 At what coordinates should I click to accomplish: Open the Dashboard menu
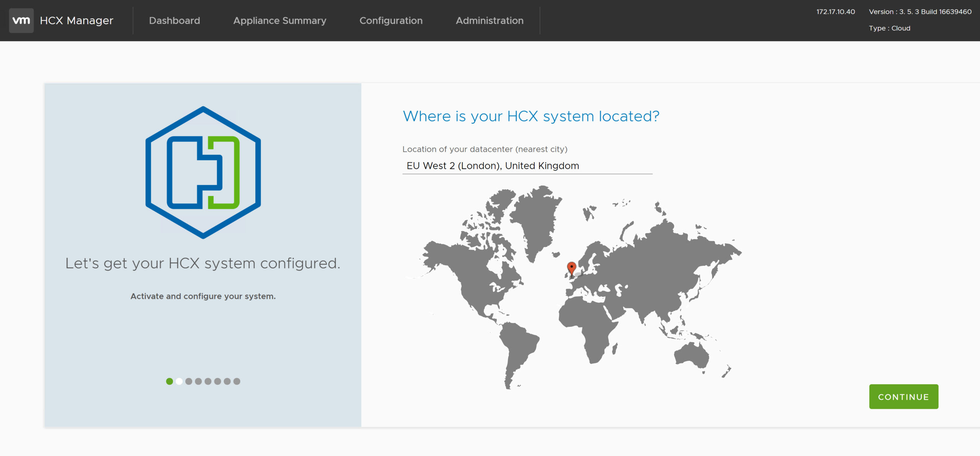pyautogui.click(x=174, y=21)
